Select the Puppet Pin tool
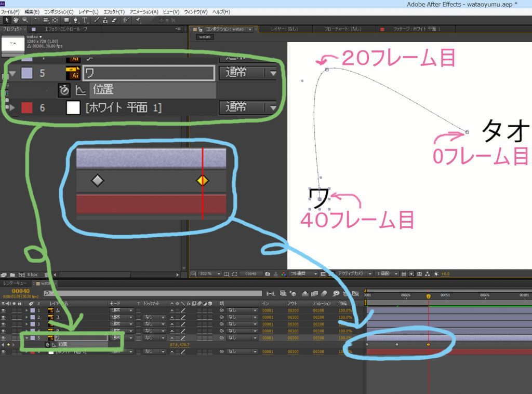 [x=138, y=20]
